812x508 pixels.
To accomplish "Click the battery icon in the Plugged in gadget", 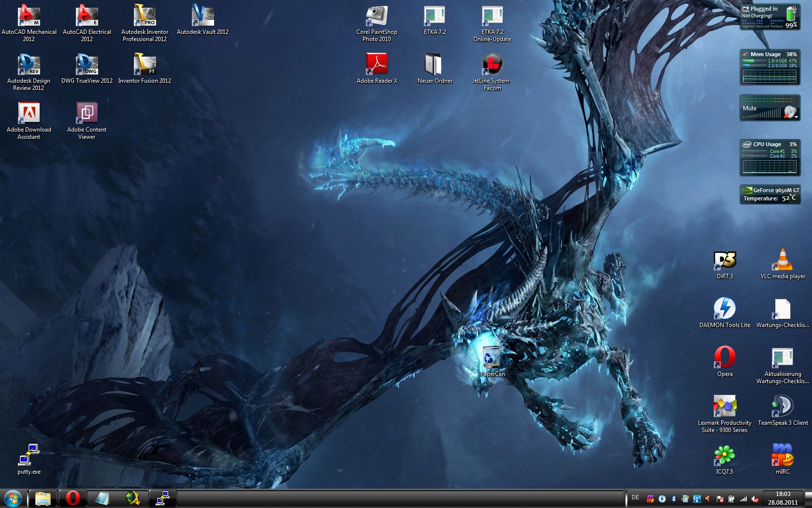I will point(792,14).
